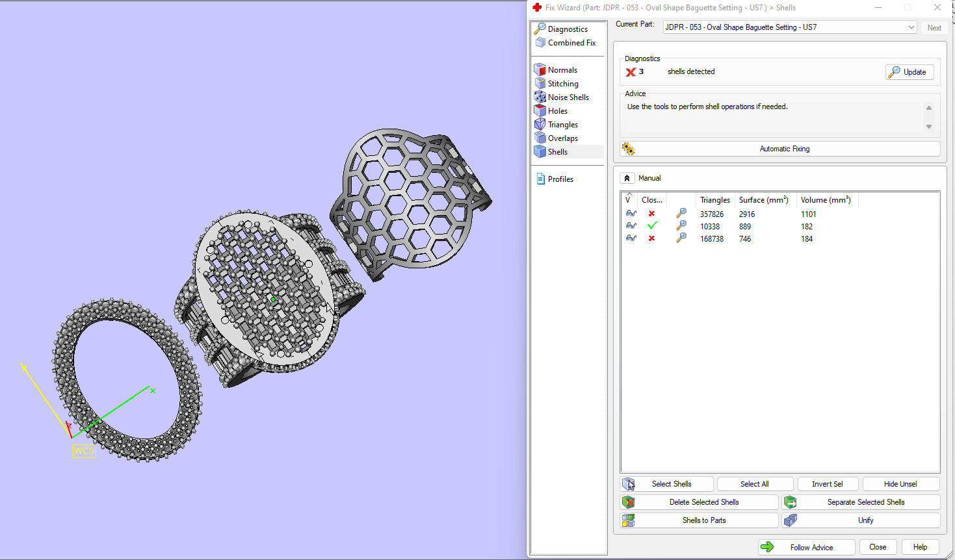The image size is (955, 560).
Task: Click Separate Selected Shells
Action: (x=861, y=502)
